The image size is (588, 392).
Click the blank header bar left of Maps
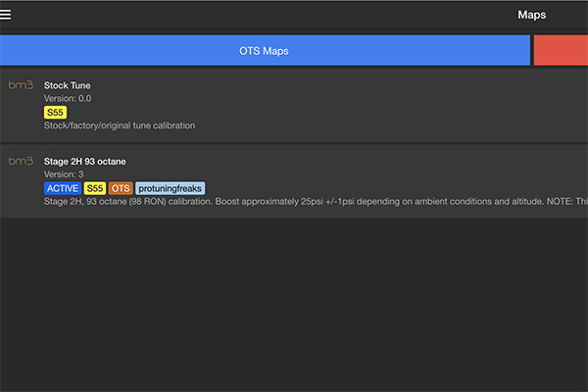(265, 15)
